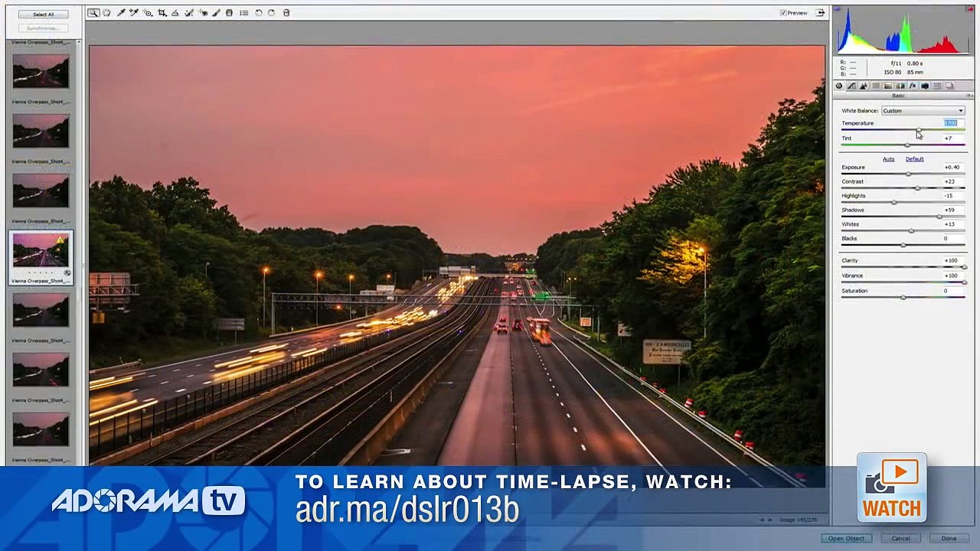The width and height of the screenshot is (980, 551).
Task: Open the HSL / Grayscale panel tab
Action: (876, 86)
